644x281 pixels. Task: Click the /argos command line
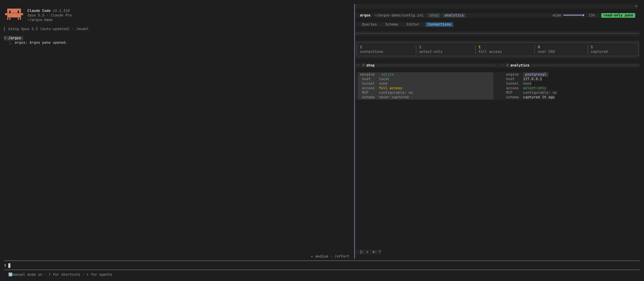click(15, 38)
